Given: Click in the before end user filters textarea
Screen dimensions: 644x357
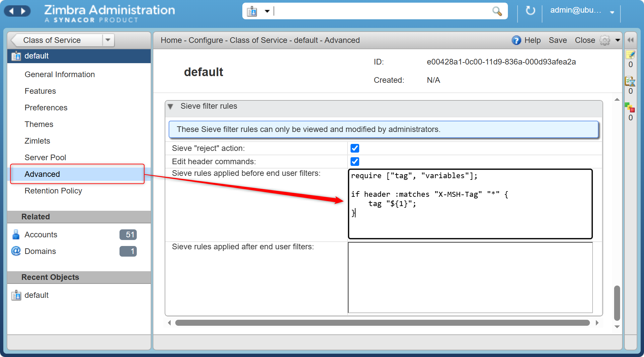Looking at the screenshot, I should coord(470,204).
